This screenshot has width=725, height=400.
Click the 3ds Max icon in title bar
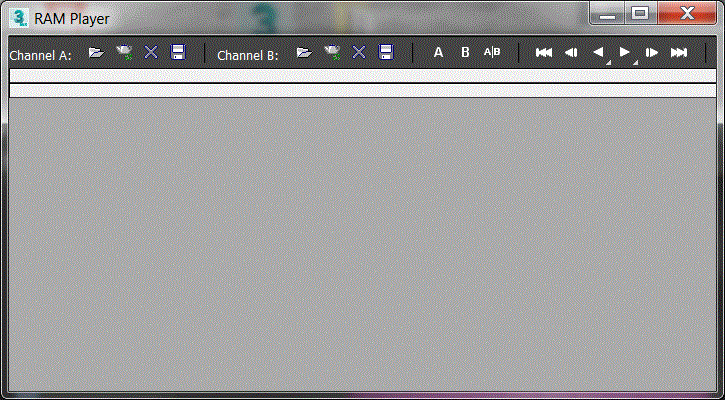coord(19,18)
